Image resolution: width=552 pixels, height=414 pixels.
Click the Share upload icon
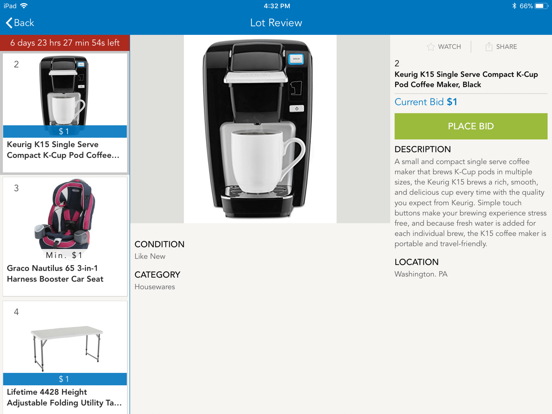point(489,46)
